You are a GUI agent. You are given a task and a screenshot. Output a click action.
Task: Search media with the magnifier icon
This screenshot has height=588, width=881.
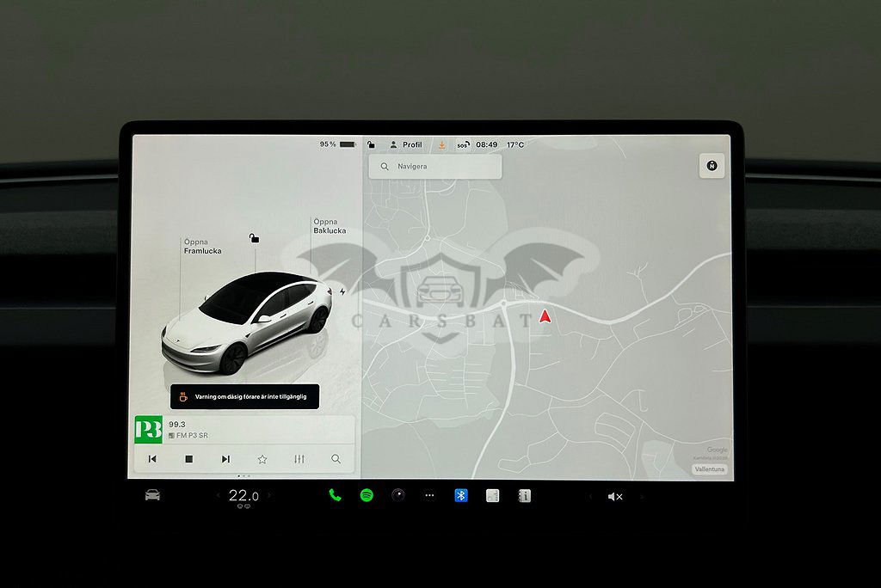click(x=336, y=459)
